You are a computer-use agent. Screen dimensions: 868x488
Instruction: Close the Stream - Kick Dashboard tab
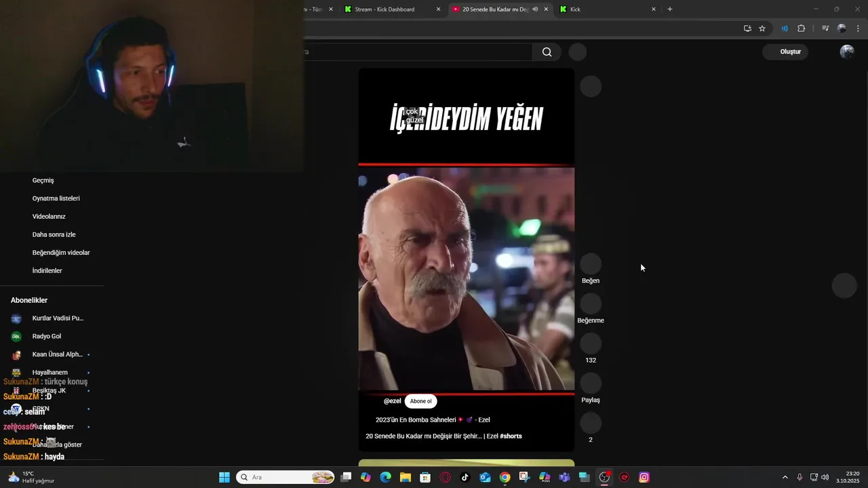coord(438,9)
